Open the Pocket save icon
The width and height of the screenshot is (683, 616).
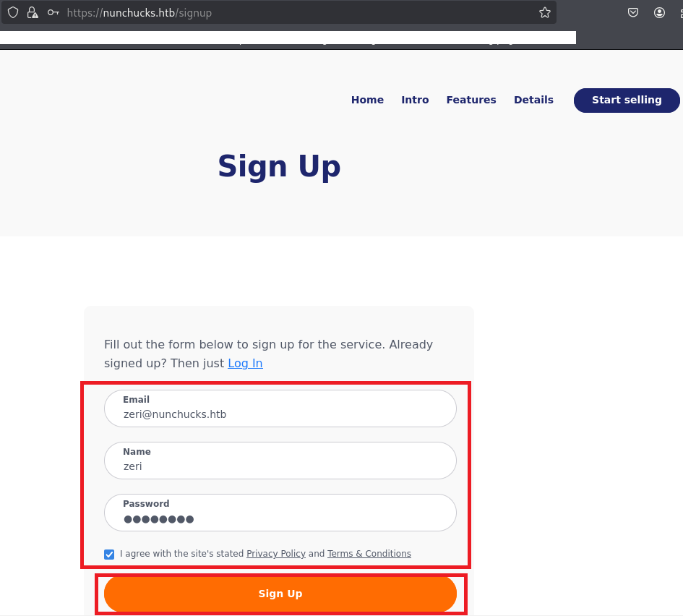tap(633, 12)
